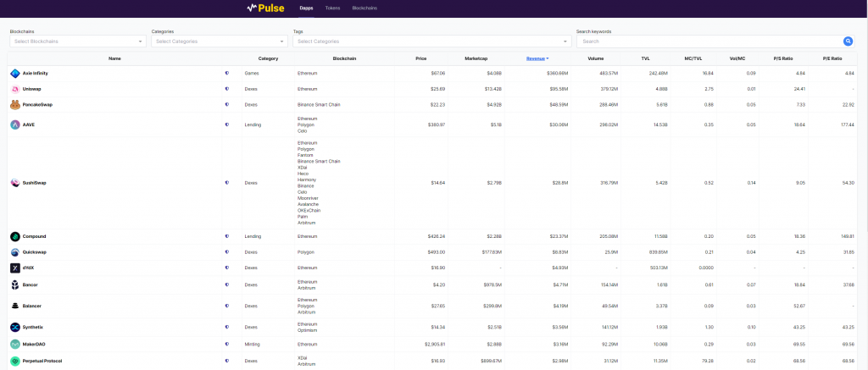Click the shield icon in Axie Infinity row
This screenshot has height=370, width=868.
(227, 73)
